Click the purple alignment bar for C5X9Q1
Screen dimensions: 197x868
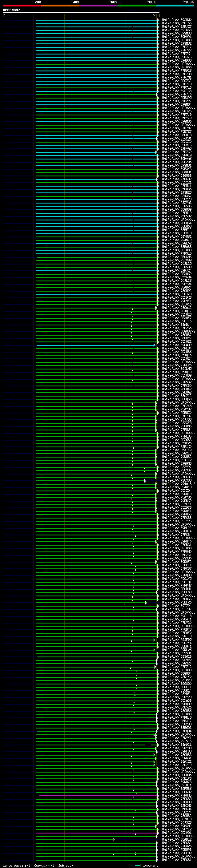(x=97, y=833)
